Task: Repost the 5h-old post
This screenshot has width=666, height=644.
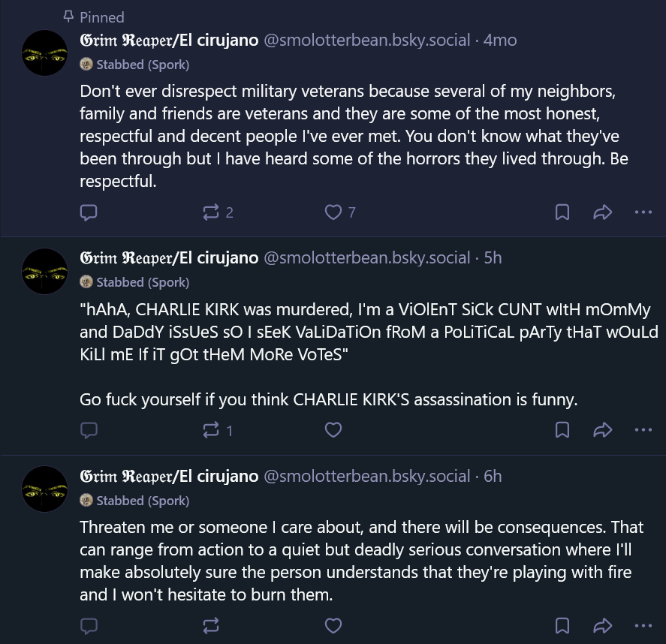Action: point(211,430)
